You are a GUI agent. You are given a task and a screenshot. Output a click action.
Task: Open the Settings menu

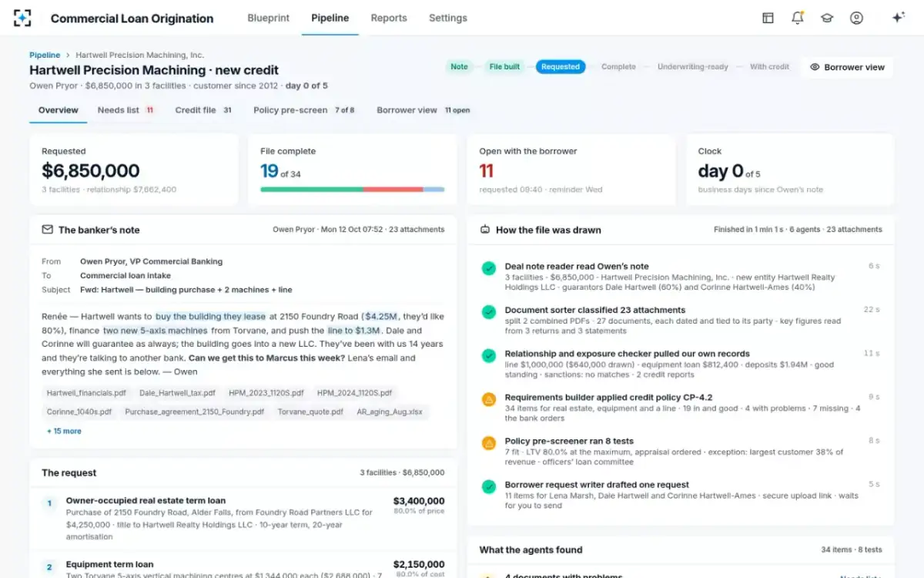[448, 18]
